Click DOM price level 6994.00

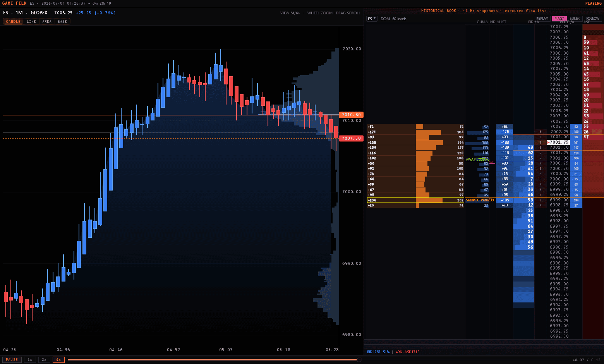click(559, 305)
